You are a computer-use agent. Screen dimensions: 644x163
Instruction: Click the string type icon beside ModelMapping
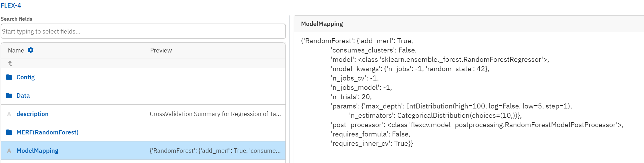click(9, 151)
